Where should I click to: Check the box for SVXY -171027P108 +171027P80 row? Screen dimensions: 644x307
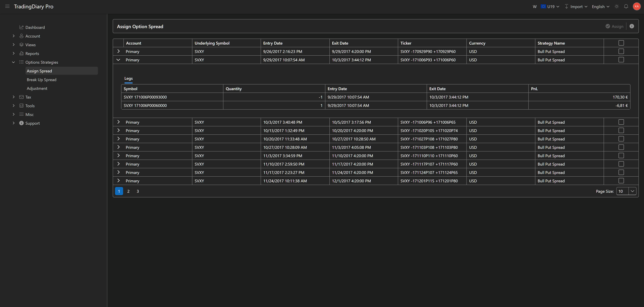click(x=621, y=139)
